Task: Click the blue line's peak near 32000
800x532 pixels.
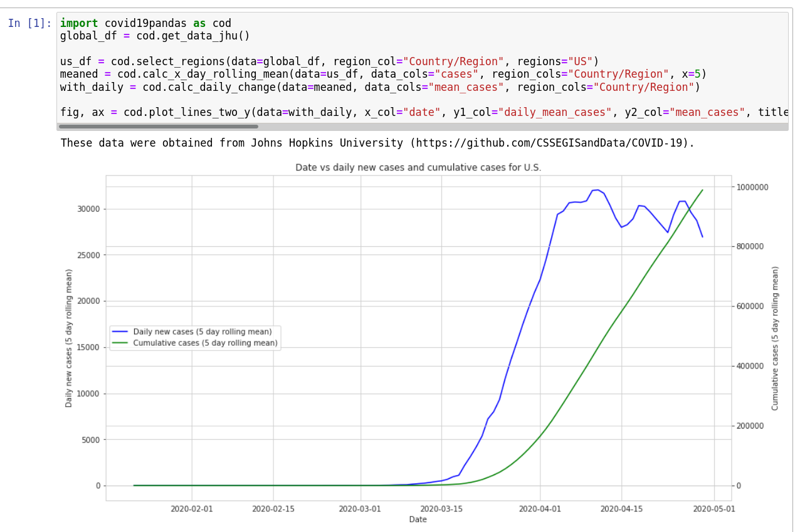Action: [597, 190]
